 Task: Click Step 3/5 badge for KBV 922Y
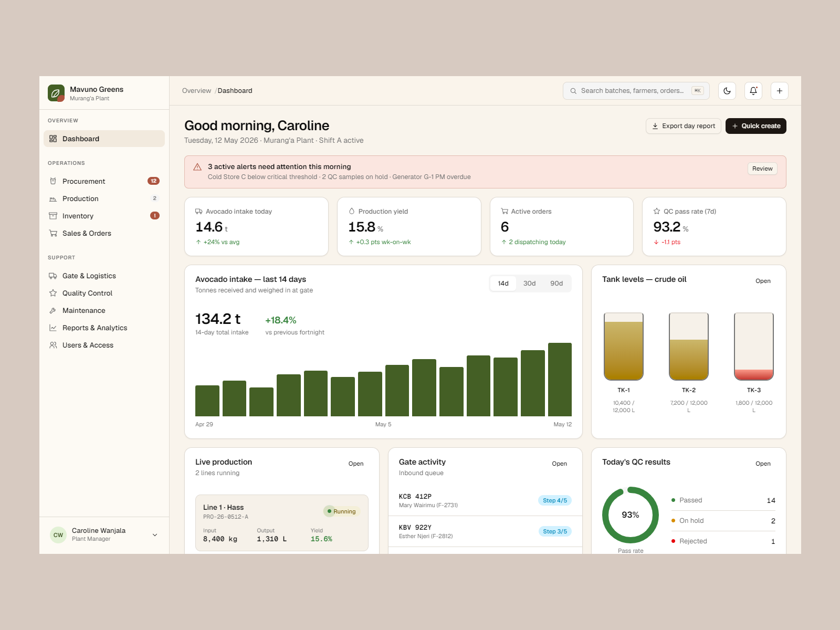555,531
